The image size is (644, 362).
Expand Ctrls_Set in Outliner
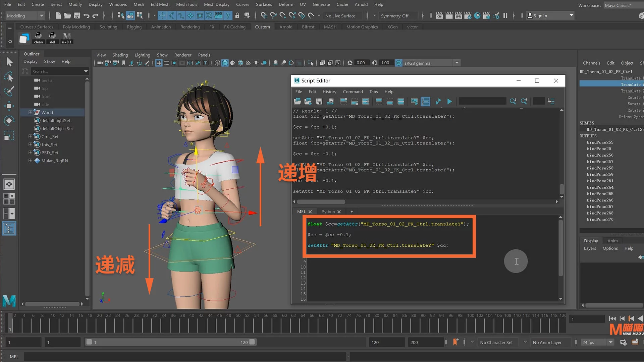30,136
